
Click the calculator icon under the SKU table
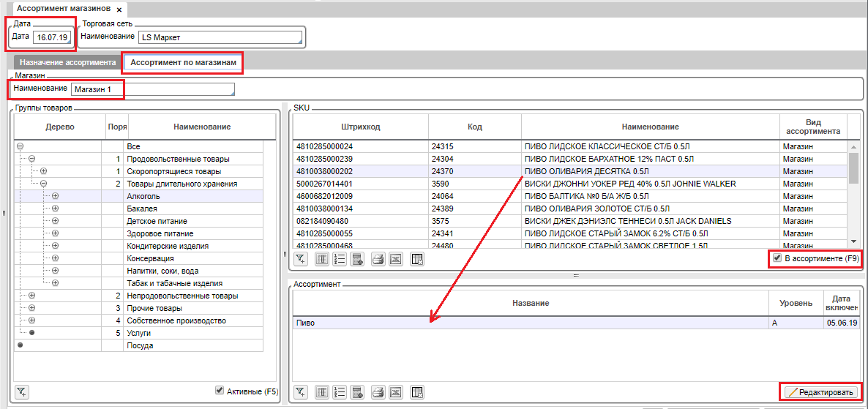coord(357,258)
